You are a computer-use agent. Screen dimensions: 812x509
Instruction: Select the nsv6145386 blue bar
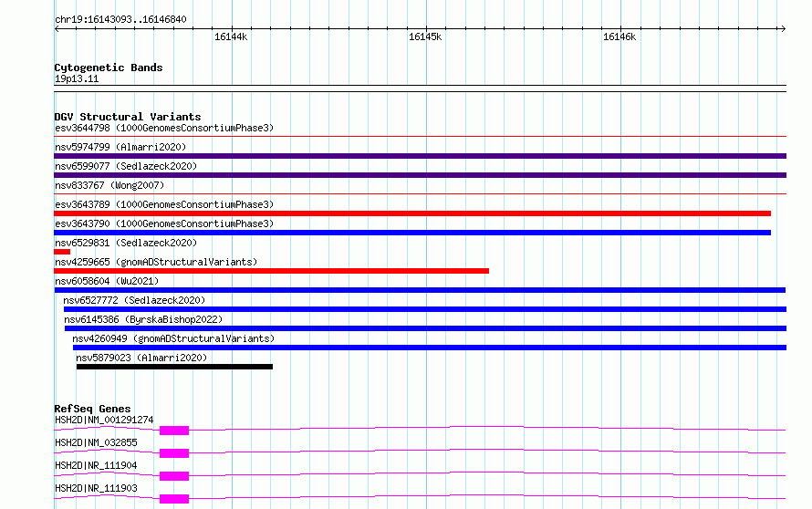[x=426, y=328]
